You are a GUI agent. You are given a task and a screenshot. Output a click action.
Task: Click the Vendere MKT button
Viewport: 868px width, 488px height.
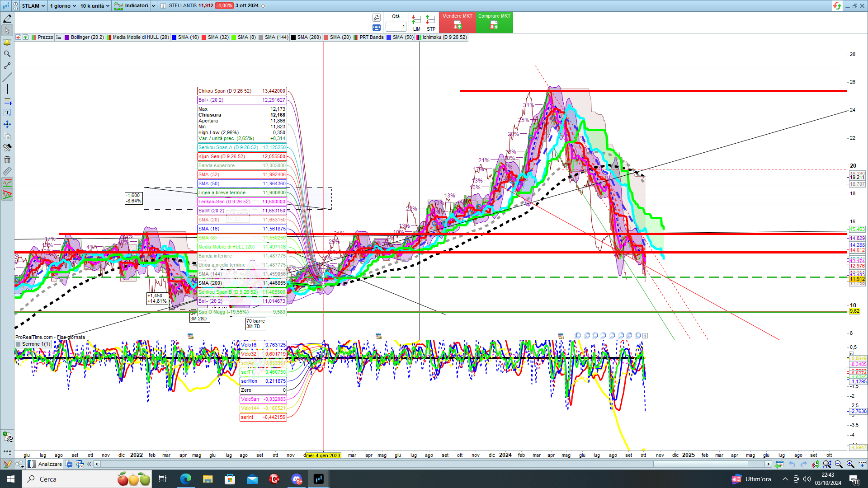(x=458, y=22)
